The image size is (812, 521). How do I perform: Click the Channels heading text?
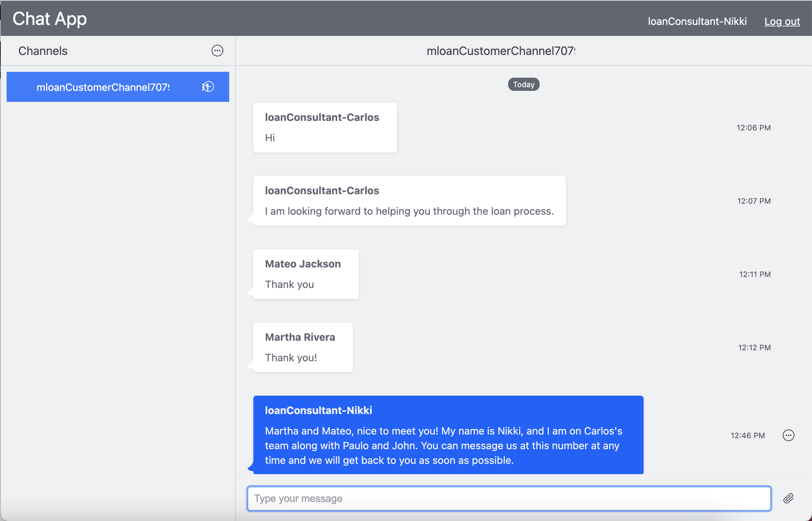click(x=43, y=51)
